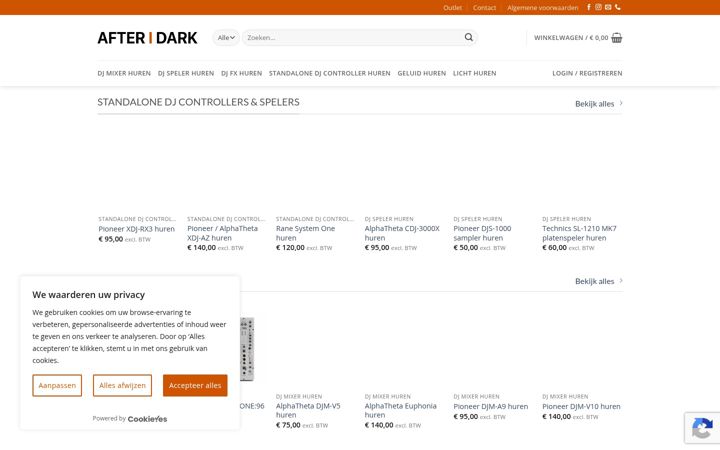The height and width of the screenshot is (450, 720).
Task: Click the mixer product thumbnail image
Action: [x=247, y=349]
